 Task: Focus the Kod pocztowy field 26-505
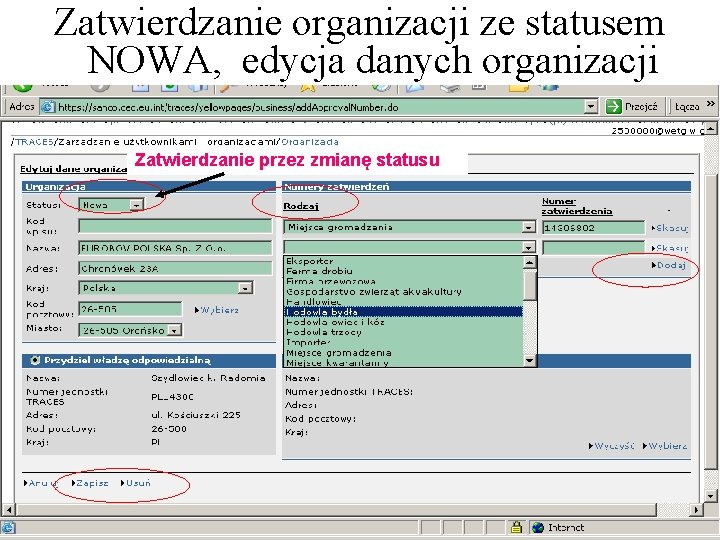coord(130,309)
